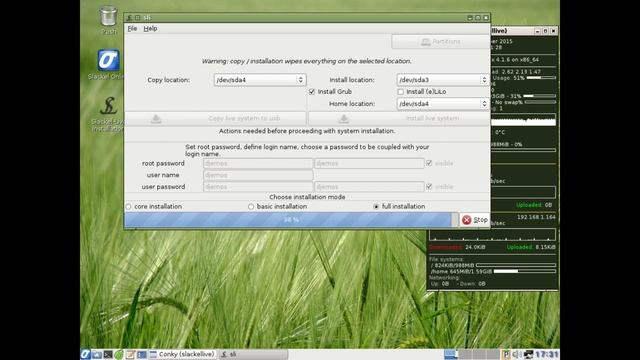Switch to Conky (slackelive) taskbar window

coord(183,354)
